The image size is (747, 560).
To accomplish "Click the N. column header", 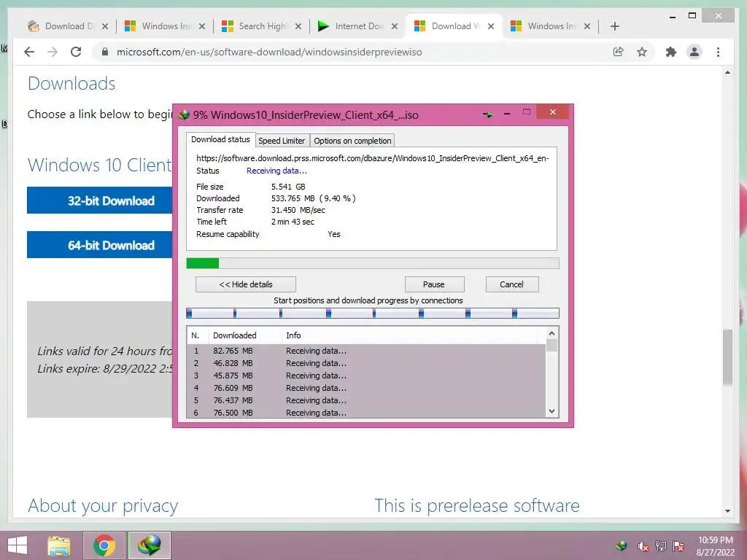I will pos(198,335).
